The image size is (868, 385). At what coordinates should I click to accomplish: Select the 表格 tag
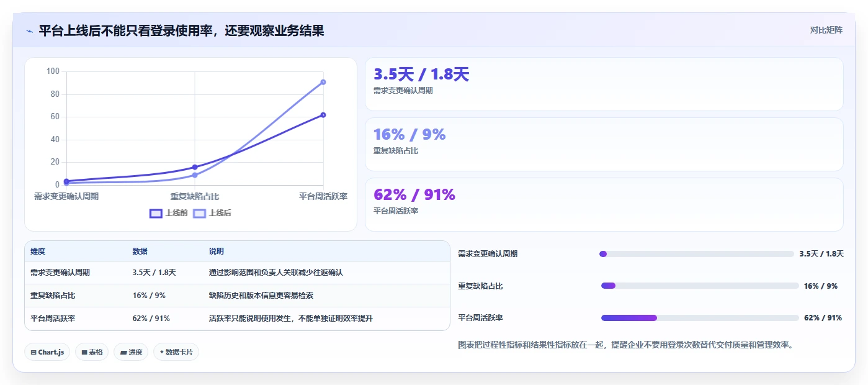92,352
